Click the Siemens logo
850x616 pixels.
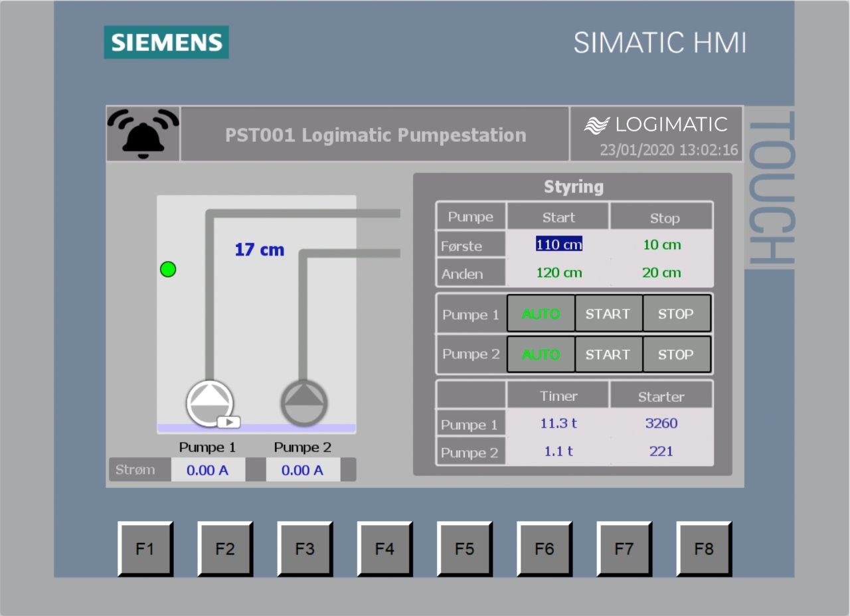tap(166, 42)
